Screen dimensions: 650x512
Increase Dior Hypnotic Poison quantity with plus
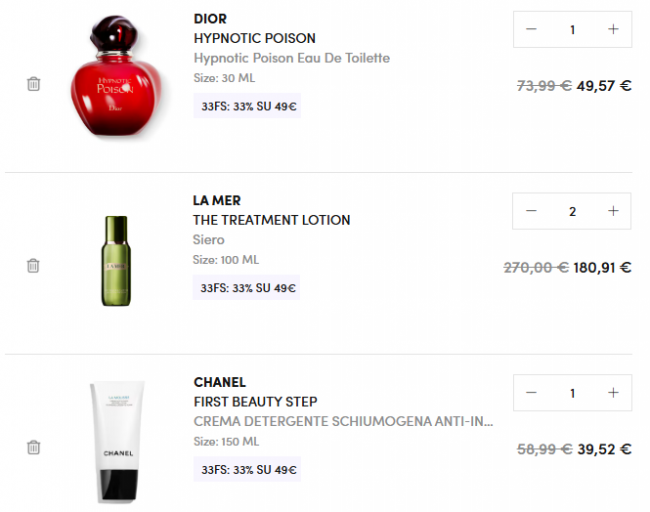(x=613, y=29)
